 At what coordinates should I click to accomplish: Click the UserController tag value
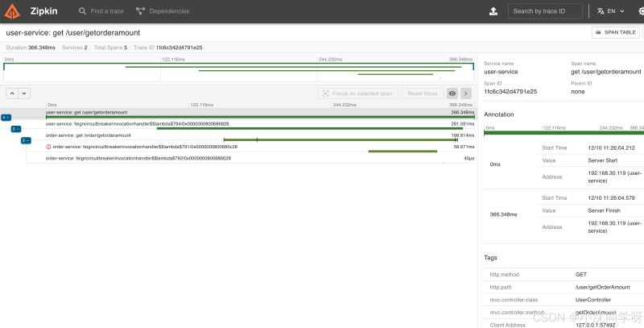click(593, 300)
